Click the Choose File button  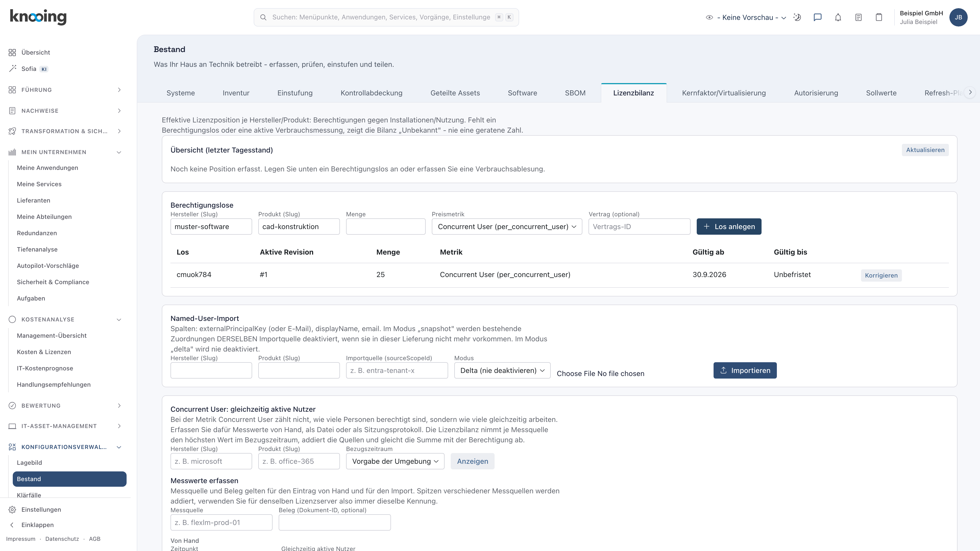[576, 373]
